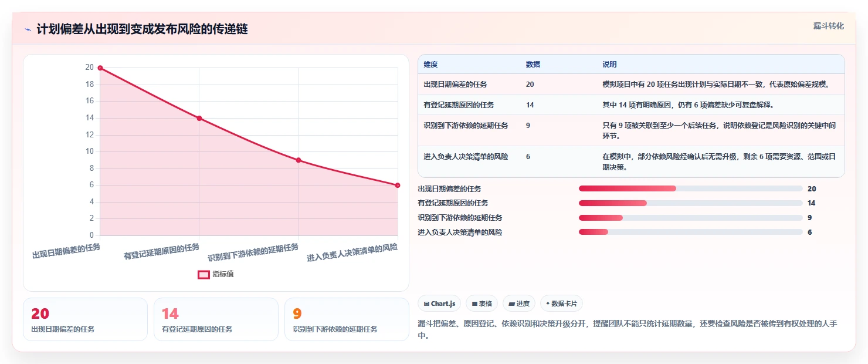Click the progress bar for 识别到下游依赖的延期任务

click(690, 218)
